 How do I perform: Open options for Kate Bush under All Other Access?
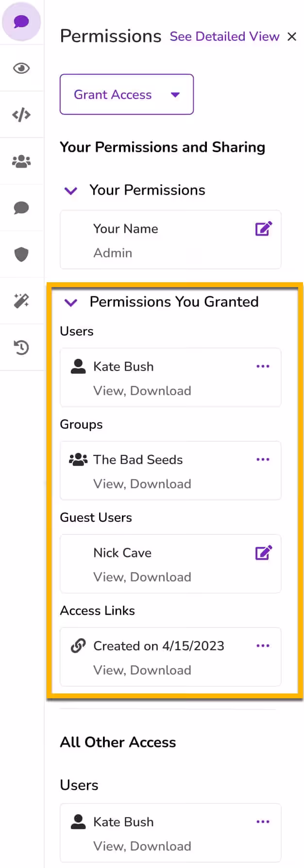tap(263, 821)
